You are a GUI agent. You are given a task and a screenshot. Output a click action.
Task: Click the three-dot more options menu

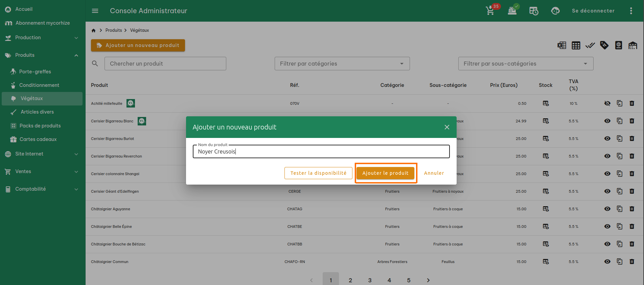[x=631, y=11]
